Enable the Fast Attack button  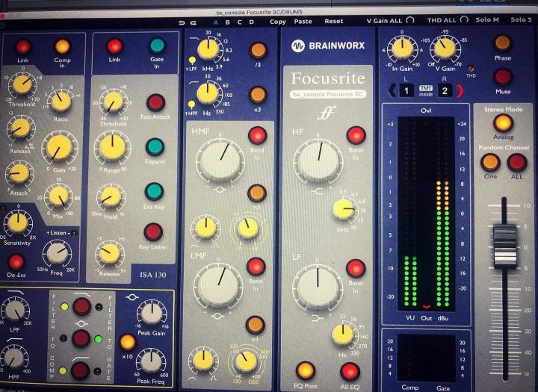pos(155,102)
